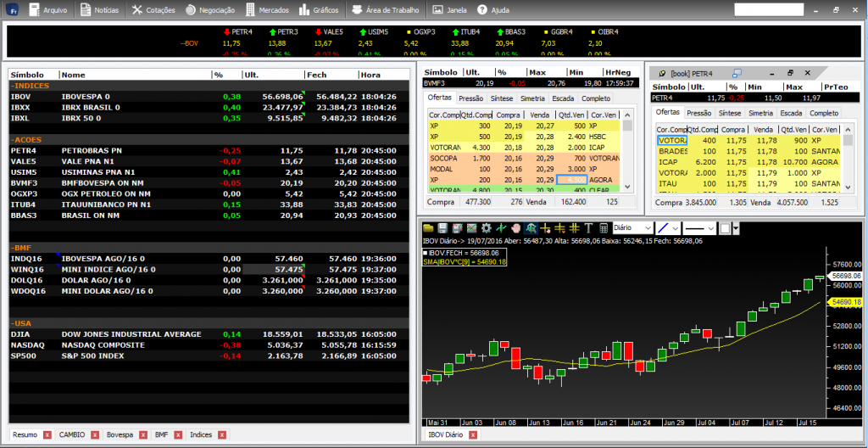Open the Notícias menu
The height and width of the screenshot is (448, 868).
pyautogui.click(x=100, y=9)
